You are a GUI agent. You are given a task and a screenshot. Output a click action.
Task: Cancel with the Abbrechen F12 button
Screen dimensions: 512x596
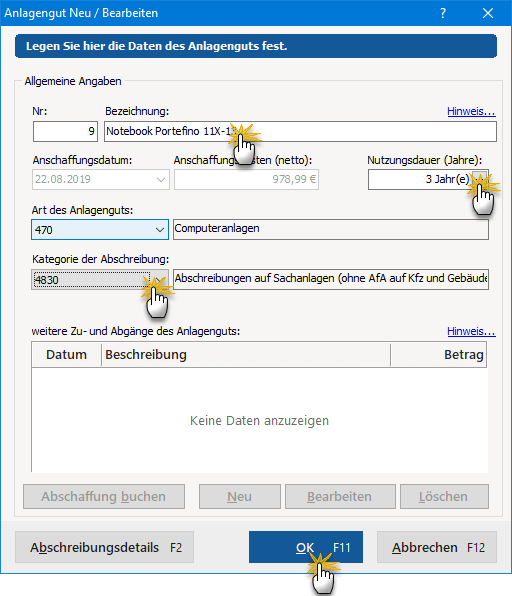click(x=437, y=547)
